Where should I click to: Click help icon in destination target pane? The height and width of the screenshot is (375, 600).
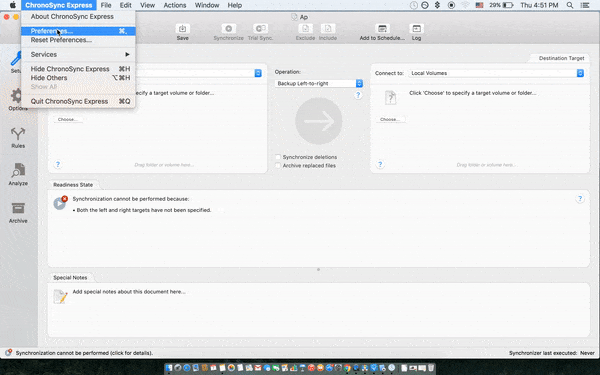(380, 164)
